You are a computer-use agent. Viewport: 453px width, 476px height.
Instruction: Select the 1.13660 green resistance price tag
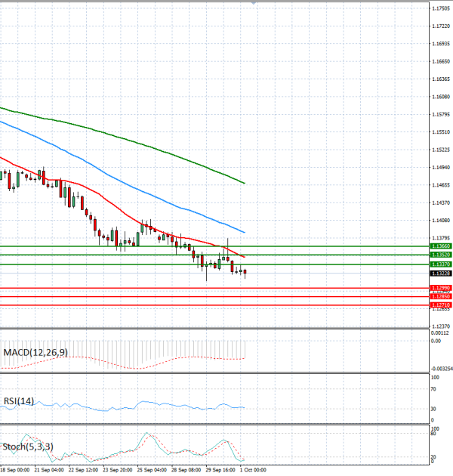pyautogui.click(x=442, y=246)
